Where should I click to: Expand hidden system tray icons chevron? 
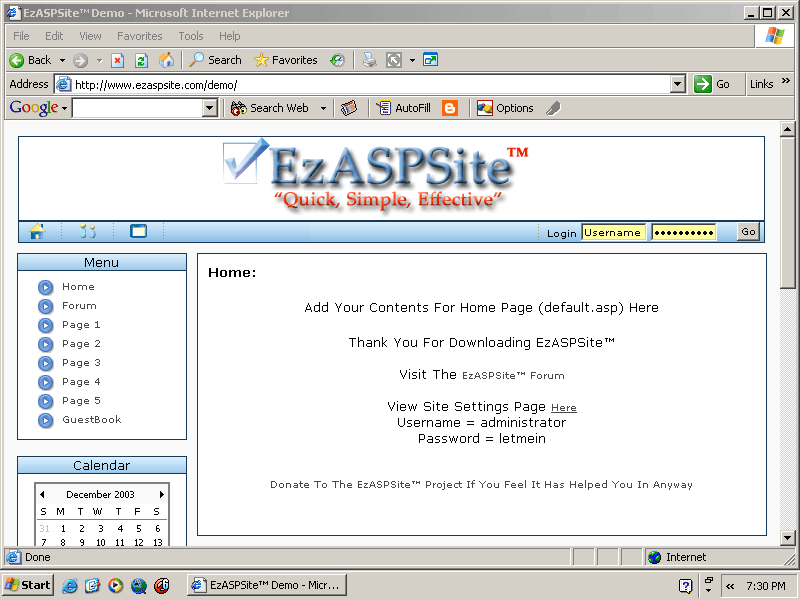730,586
